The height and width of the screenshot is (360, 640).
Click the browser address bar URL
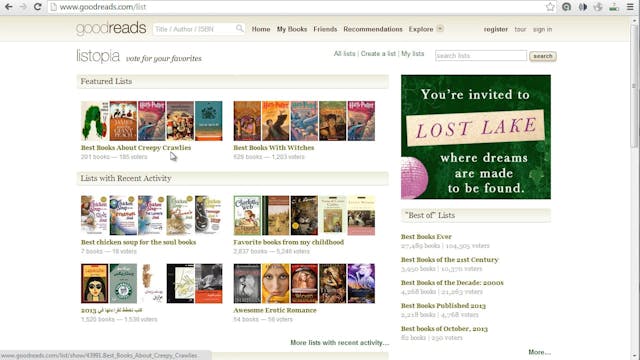[103, 7]
